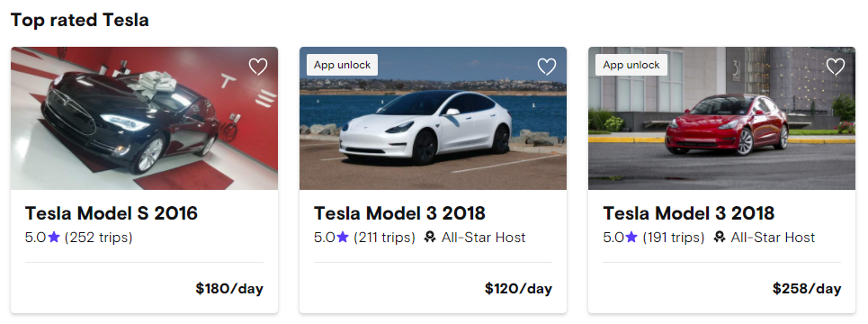Image resolution: width=868 pixels, height=324 pixels.
Task: Open the red Tesla Model 3 photo
Action: [722, 119]
